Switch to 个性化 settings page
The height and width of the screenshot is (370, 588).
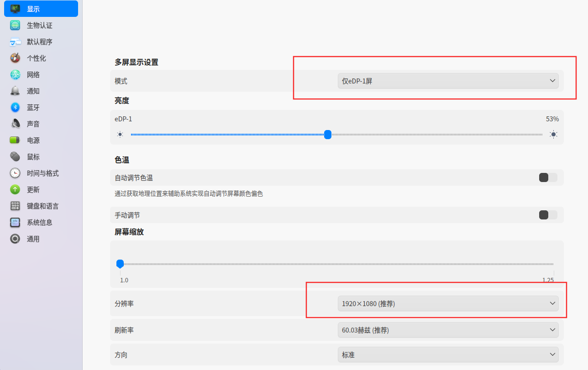tap(41, 58)
